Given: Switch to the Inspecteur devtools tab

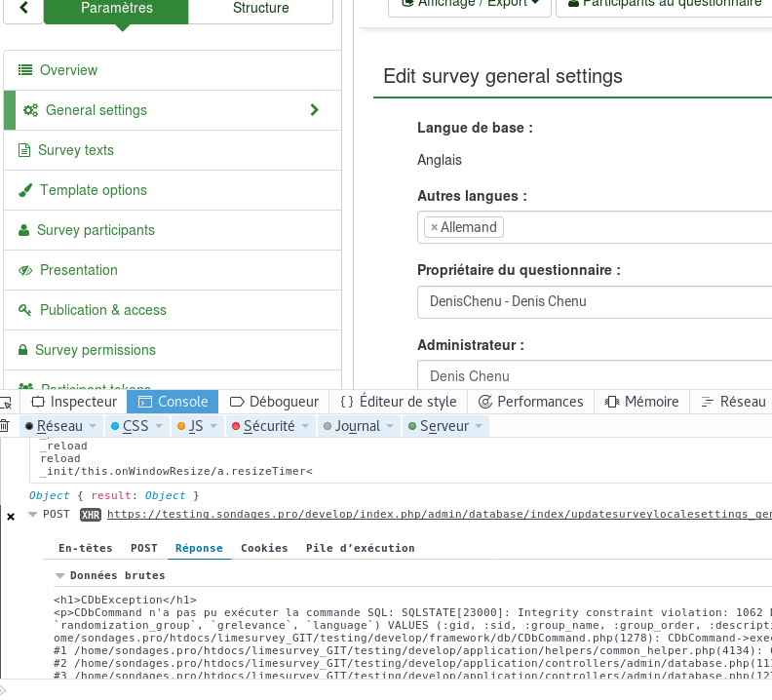Looking at the screenshot, I should click(74, 402).
